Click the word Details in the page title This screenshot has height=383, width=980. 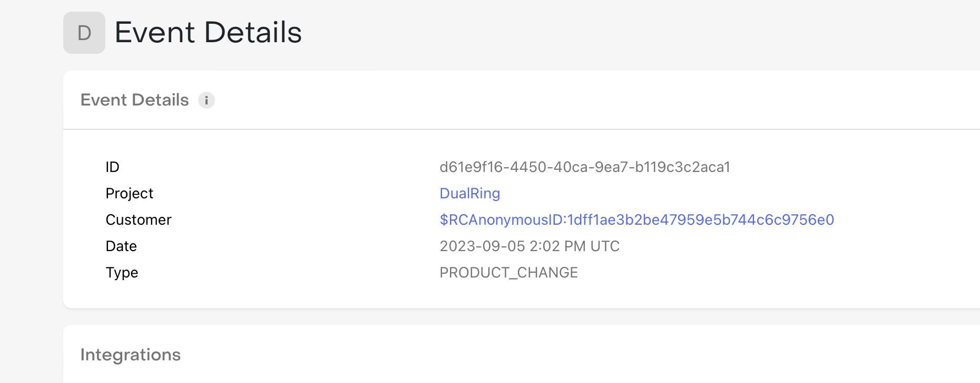[x=253, y=32]
